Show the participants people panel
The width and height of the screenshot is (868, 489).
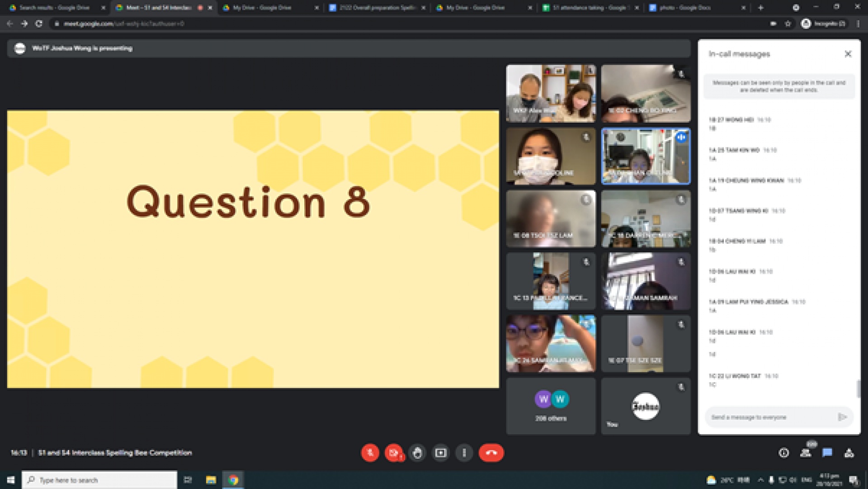point(806,453)
